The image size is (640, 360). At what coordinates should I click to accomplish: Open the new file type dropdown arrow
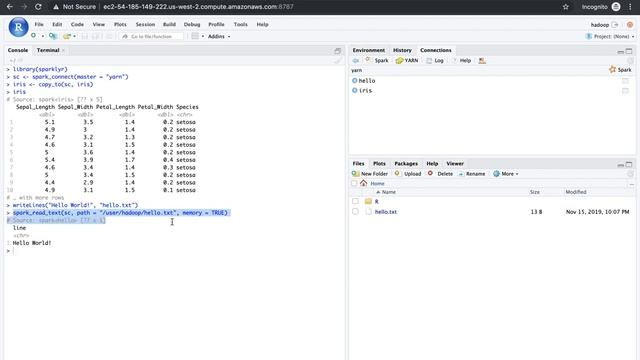point(42,36)
